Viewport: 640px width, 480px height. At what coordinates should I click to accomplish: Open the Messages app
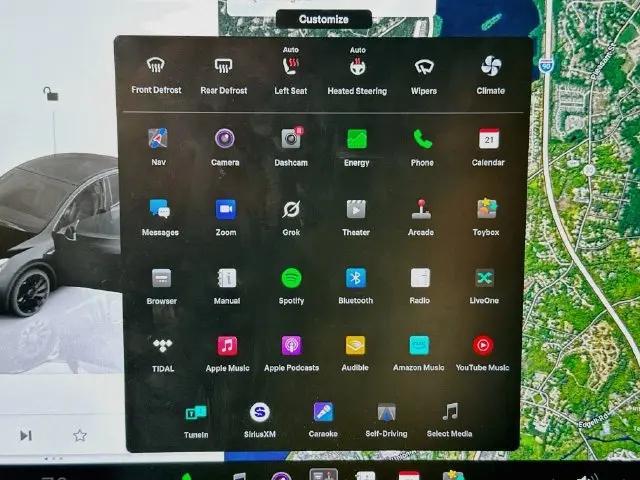point(160,218)
